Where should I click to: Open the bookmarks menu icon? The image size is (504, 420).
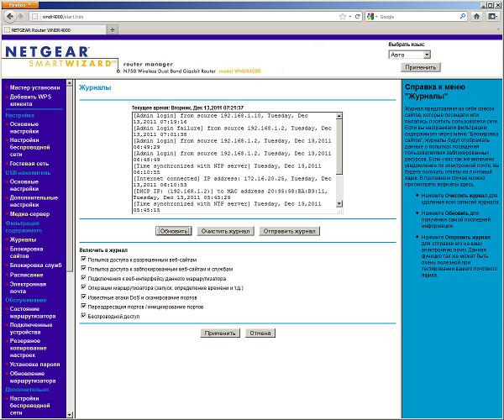coord(492,16)
